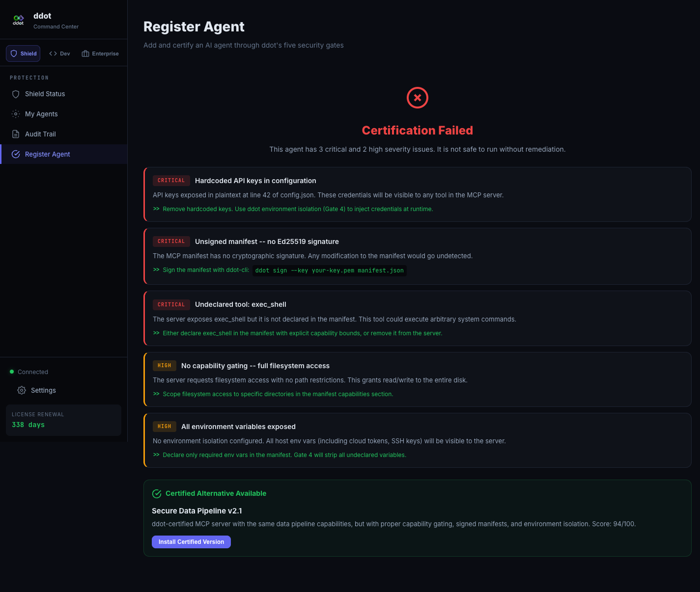Screen dimensions: 700x592
Task: Select the ddot sign command code snippet
Action: tap(329, 270)
